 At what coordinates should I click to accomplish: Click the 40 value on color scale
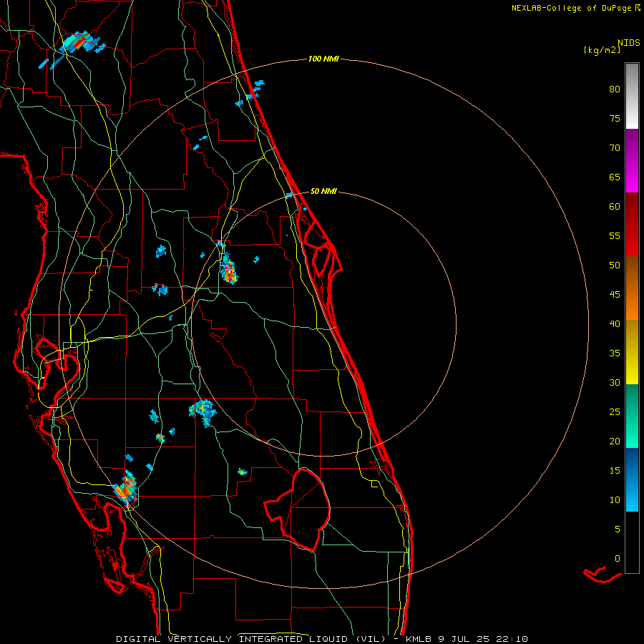pyautogui.click(x=615, y=323)
